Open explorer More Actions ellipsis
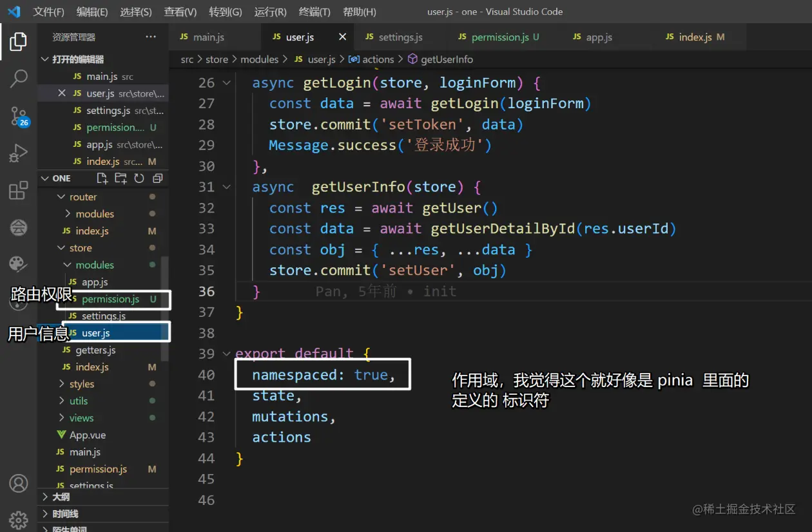Viewport: 812px width, 532px height. (151, 37)
